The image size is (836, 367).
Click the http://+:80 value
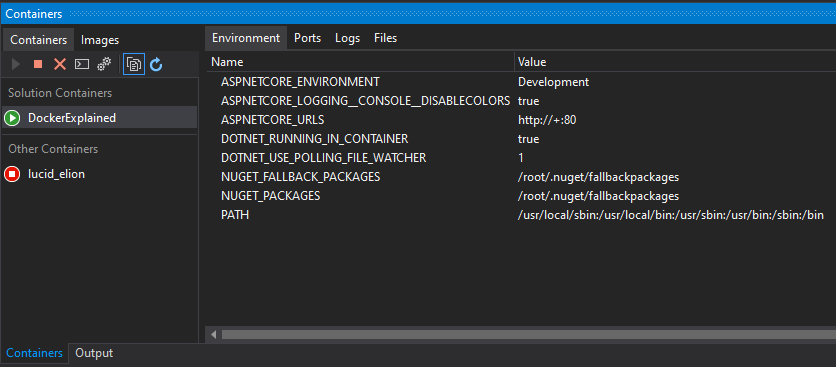coord(547,120)
